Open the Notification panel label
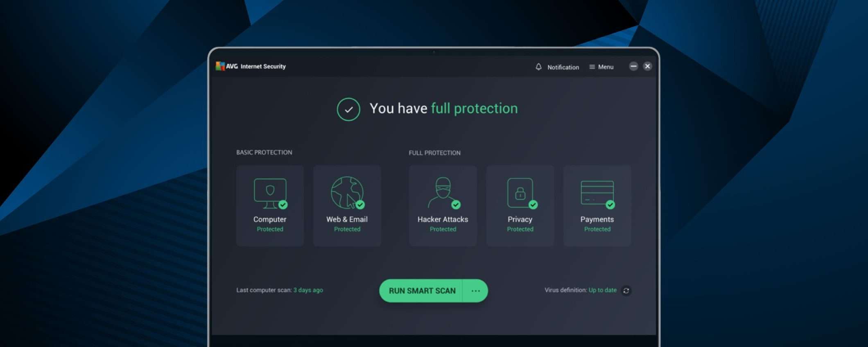The height and width of the screenshot is (347, 868). 563,67
